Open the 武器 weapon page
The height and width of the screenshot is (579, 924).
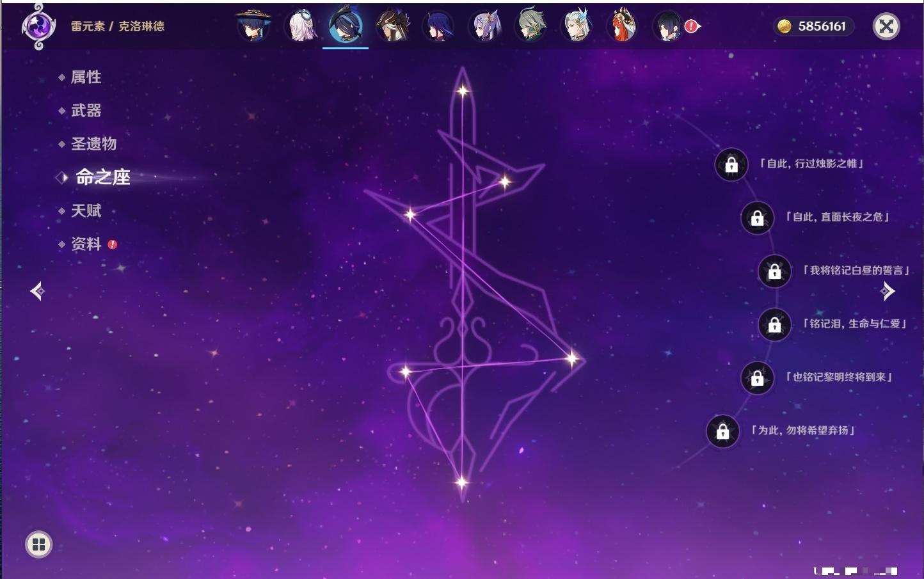(x=86, y=110)
